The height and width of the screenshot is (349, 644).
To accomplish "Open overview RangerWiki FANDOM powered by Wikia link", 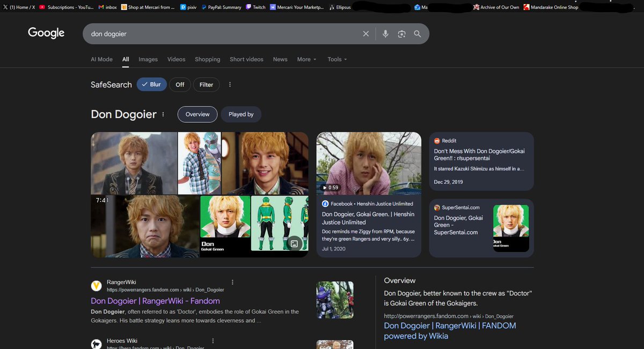I will 450,331.
